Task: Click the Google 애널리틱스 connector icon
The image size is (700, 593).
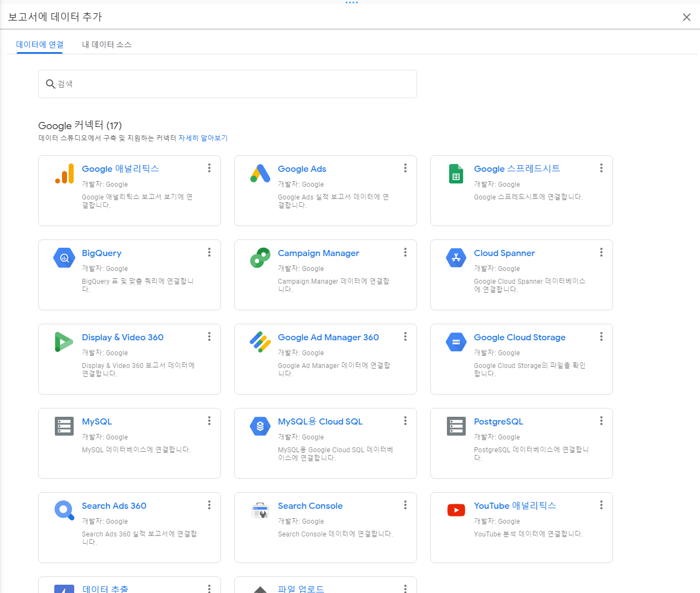Action: tap(64, 173)
